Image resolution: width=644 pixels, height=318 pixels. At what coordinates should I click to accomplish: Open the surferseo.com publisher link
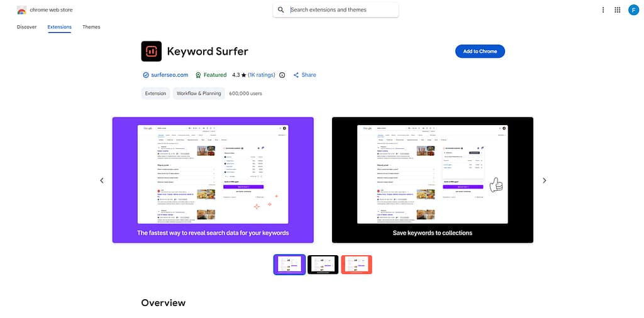(170, 75)
